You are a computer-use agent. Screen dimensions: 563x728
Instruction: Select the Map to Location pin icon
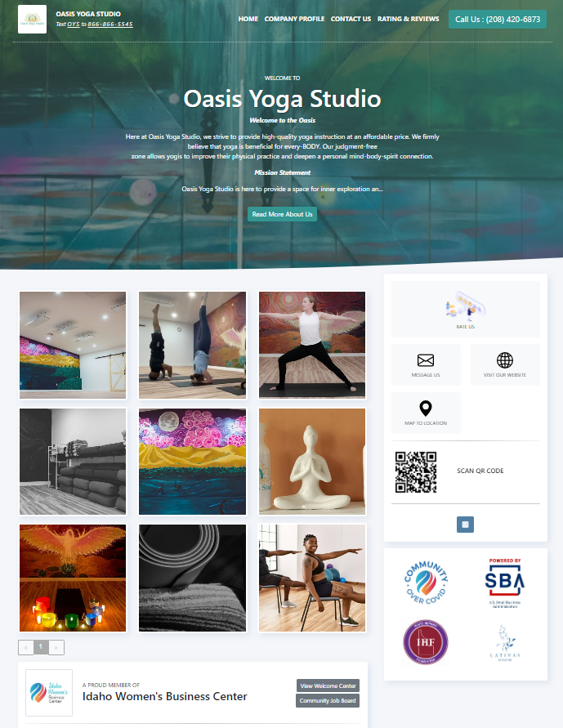426,408
